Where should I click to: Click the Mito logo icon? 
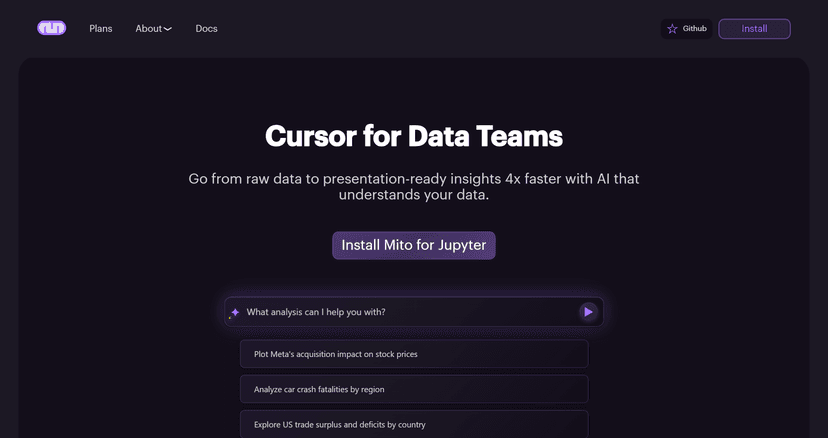[51, 28]
